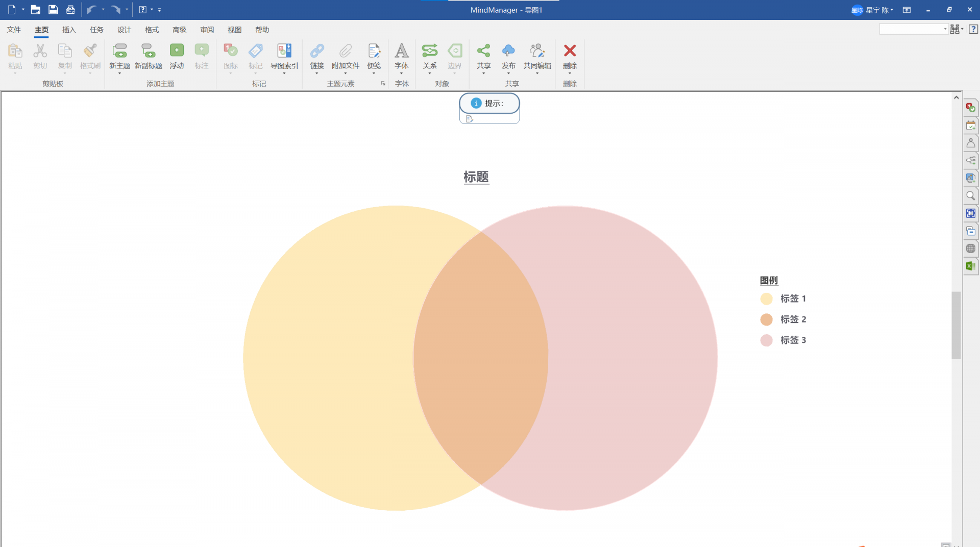Screen dimensions: 980x547
Task: Expand the redo history dropdown arrow
Action: [x=127, y=10]
